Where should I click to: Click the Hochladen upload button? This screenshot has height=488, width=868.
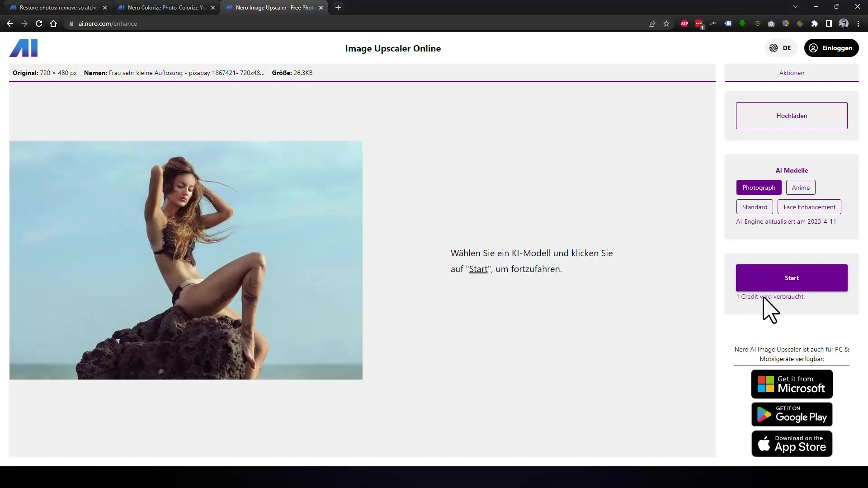point(792,116)
